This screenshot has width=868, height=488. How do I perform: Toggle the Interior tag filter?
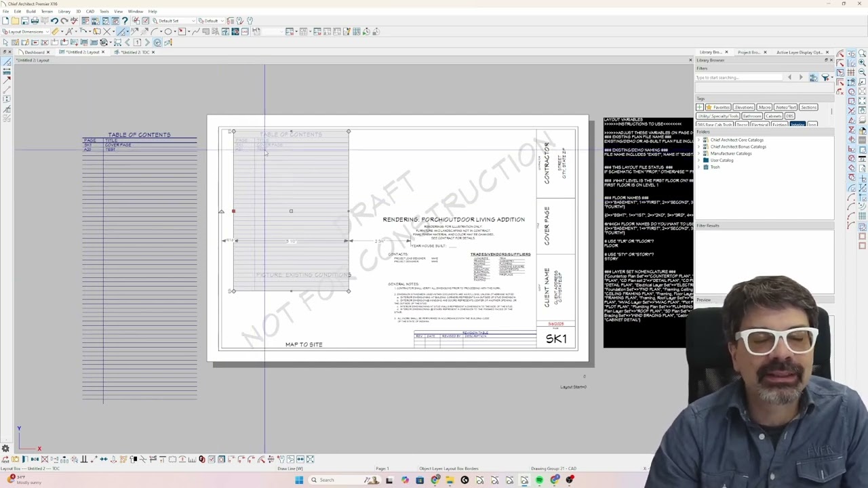[797, 125]
